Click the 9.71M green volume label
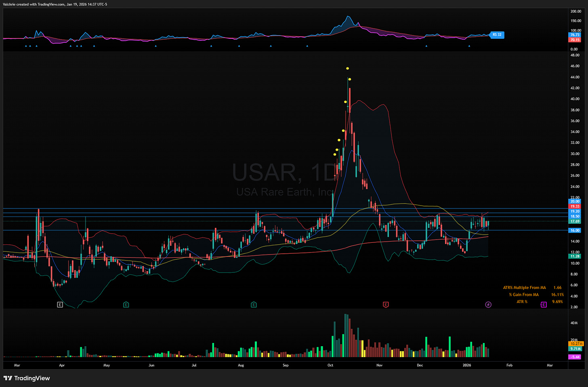588x387 pixels. coord(575,349)
